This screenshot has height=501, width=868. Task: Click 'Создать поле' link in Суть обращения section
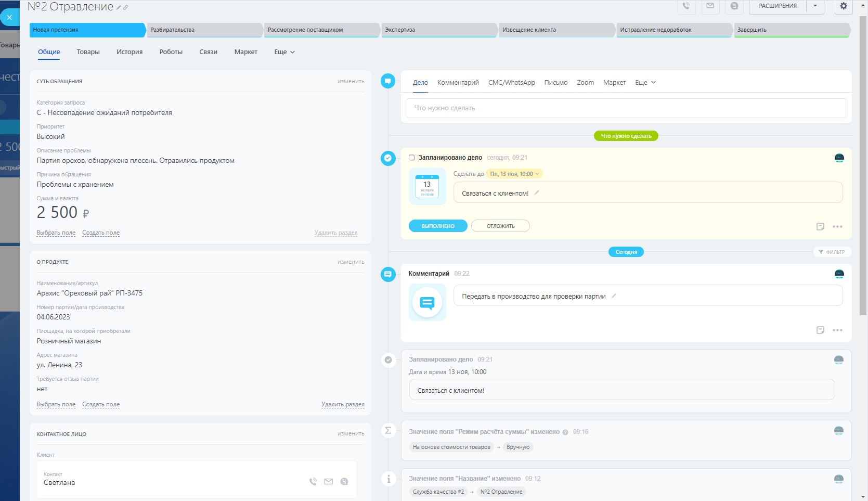point(101,233)
